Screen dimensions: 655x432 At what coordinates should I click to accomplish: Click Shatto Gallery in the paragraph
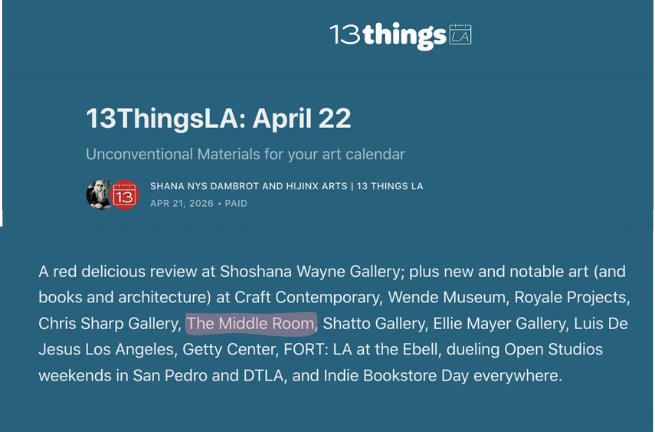tap(373, 324)
